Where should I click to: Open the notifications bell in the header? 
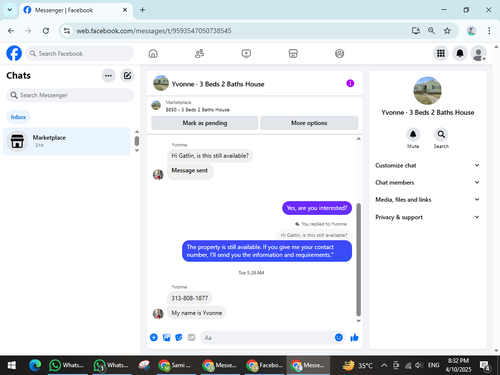tap(460, 53)
